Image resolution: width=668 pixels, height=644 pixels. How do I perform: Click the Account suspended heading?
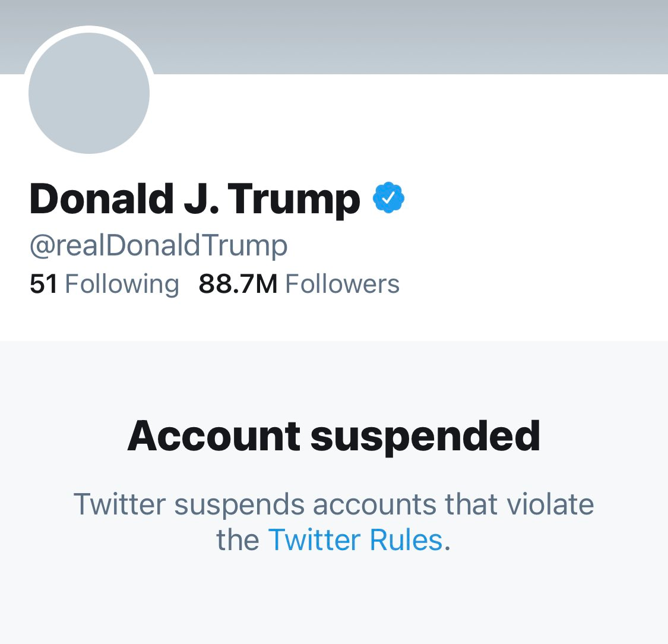coord(334,436)
